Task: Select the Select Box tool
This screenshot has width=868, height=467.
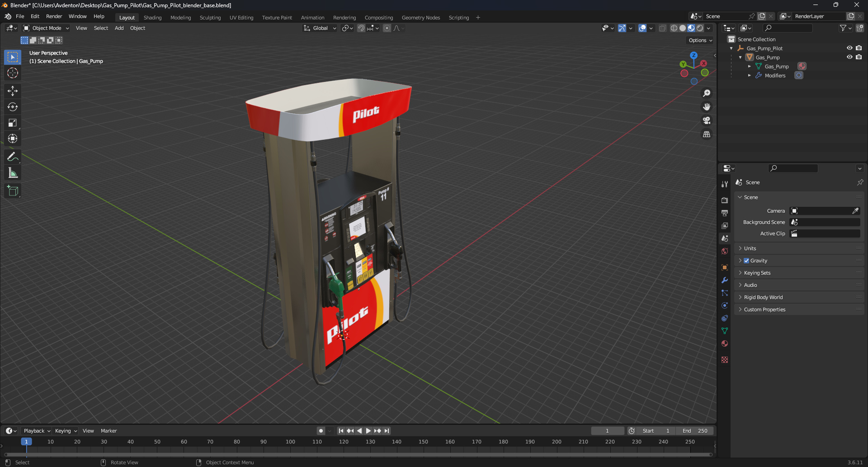Action: (x=13, y=57)
